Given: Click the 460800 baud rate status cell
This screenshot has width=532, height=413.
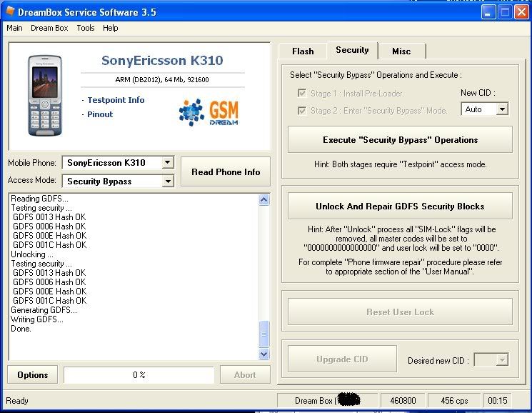Looking at the screenshot, I should (403, 401).
